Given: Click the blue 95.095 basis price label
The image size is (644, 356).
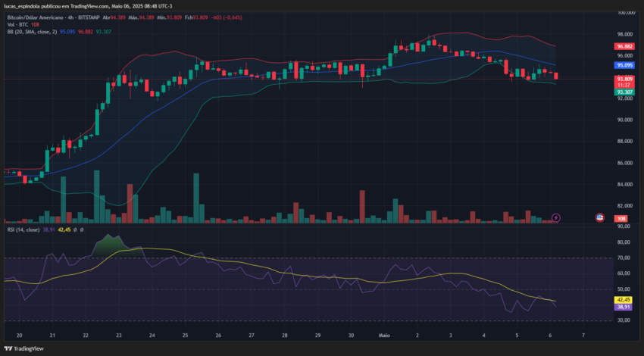Looking at the screenshot, I should pos(624,65).
